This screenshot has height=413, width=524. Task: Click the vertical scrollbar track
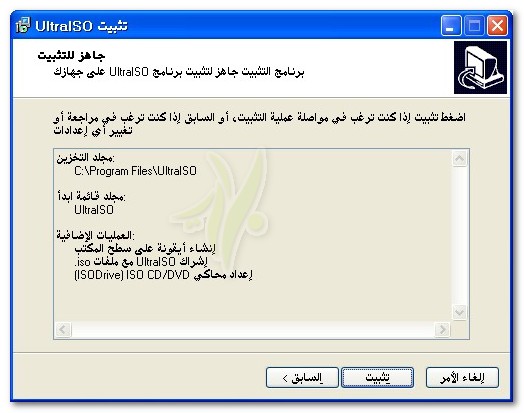coord(460,236)
